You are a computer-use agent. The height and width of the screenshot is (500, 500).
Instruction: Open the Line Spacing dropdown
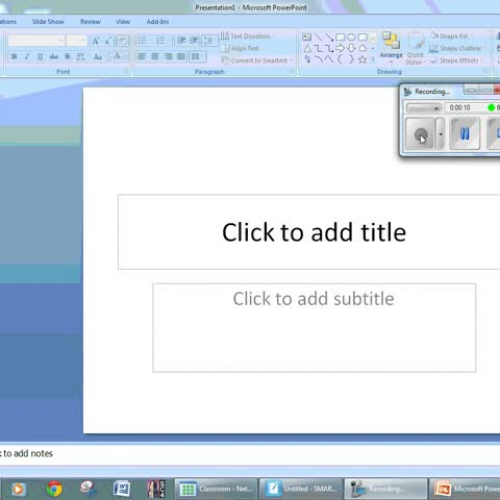click(x=210, y=41)
